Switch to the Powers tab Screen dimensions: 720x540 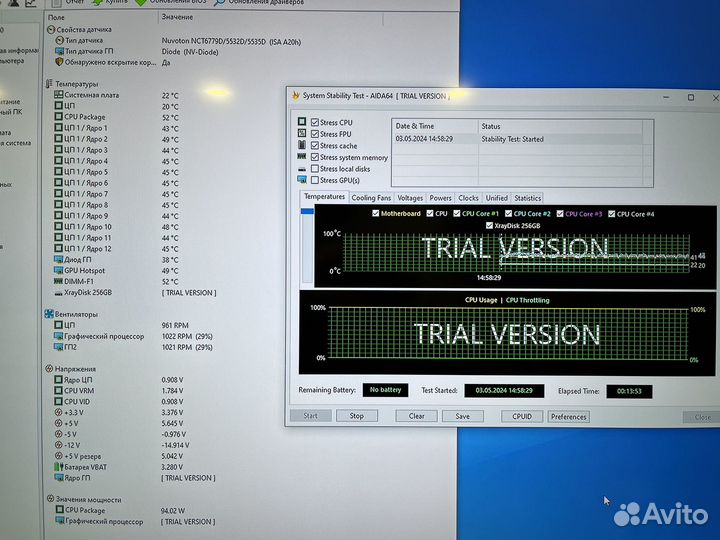[440, 198]
